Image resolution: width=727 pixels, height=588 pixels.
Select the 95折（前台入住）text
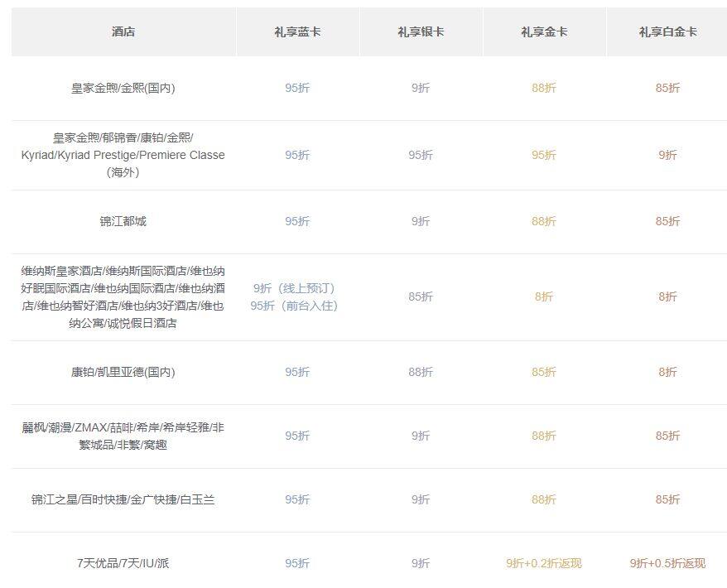click(294, 306)
